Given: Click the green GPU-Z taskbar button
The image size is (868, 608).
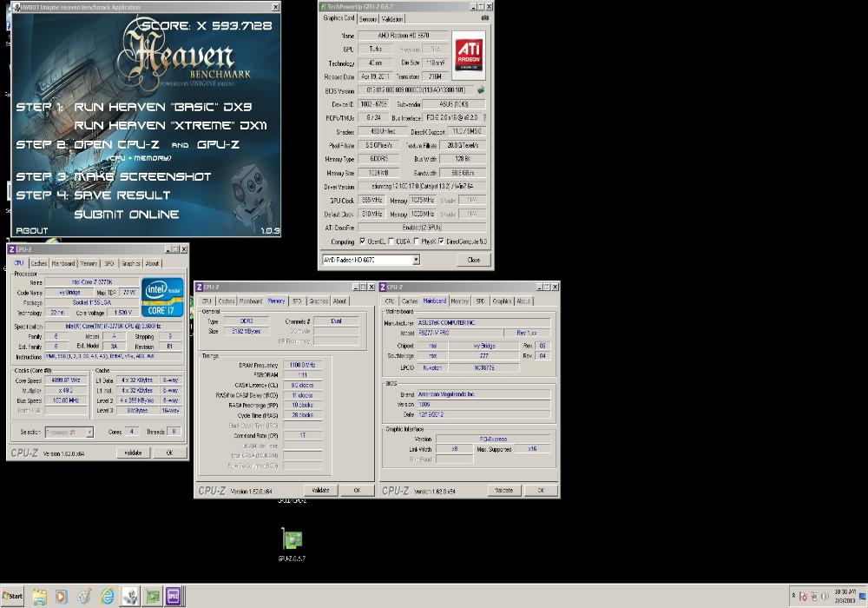Looking at the screenshot, I should pyautogui.click(x=152, y=597).
